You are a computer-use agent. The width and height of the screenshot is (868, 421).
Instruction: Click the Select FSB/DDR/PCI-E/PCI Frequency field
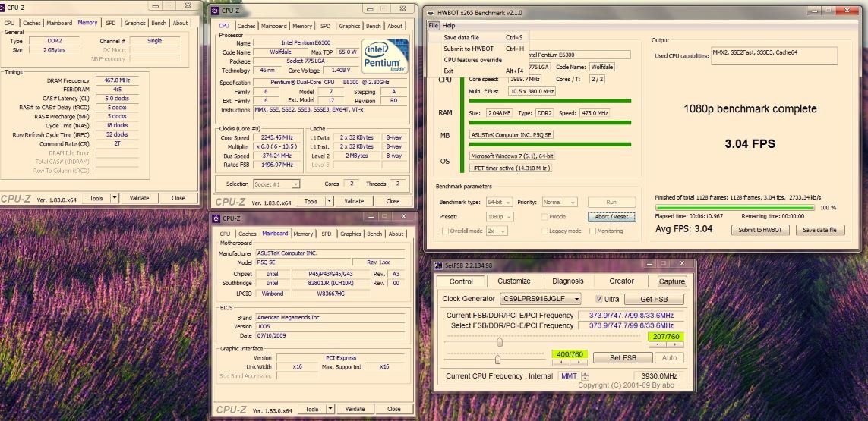pyautogui.click(x=631, y=326)
